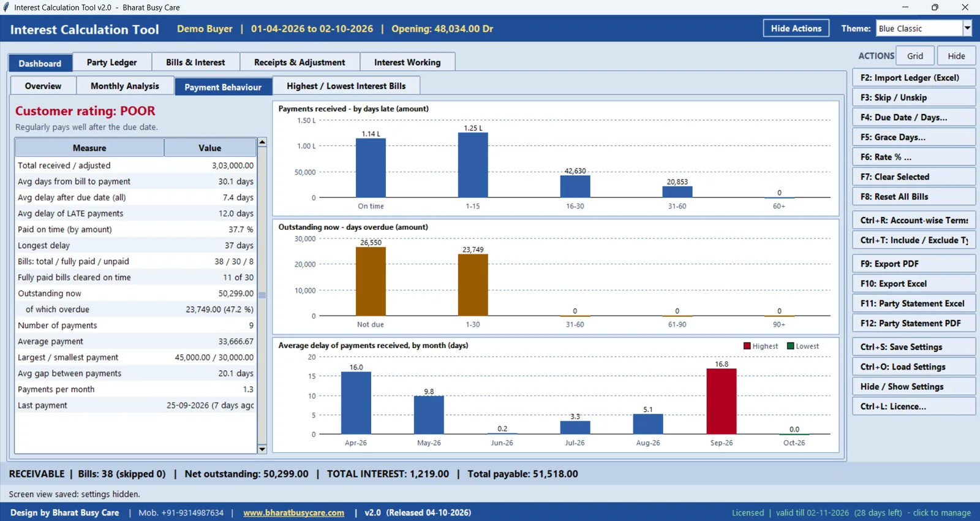The width and height of the screenshot is (980, 521).
Task: Click F9: Export PDF
Action: click(x=914, y=264)
